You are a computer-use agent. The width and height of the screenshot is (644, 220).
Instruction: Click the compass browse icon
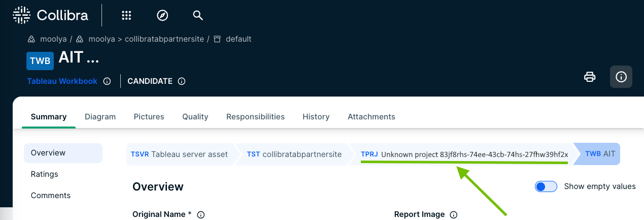click(x=162, y=15)
